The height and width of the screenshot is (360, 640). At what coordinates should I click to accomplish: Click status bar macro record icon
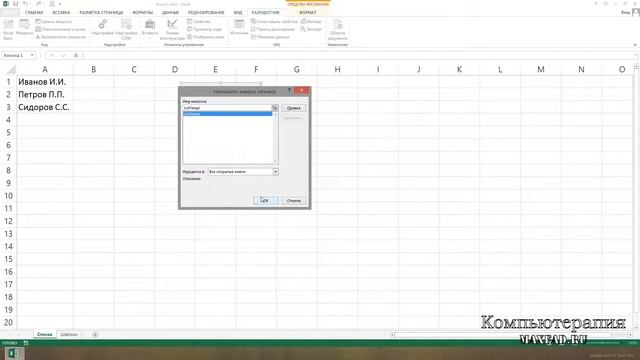(x=26, y=343)
